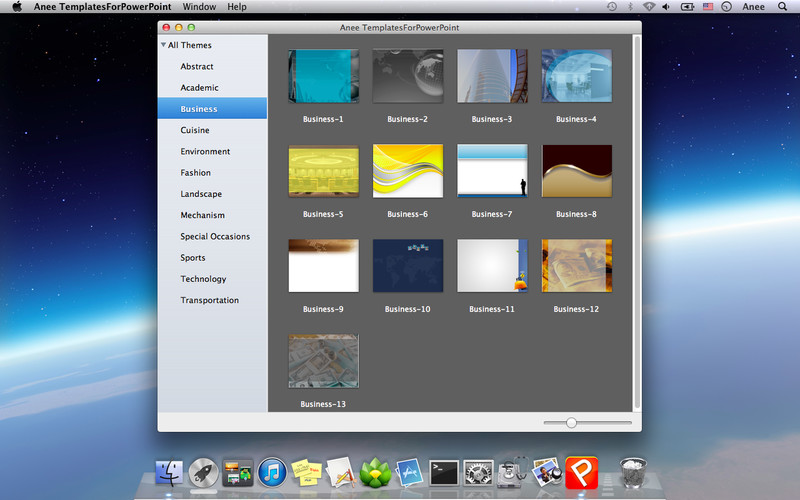Select the Business-4 template thumbnail

click(577, 76)
